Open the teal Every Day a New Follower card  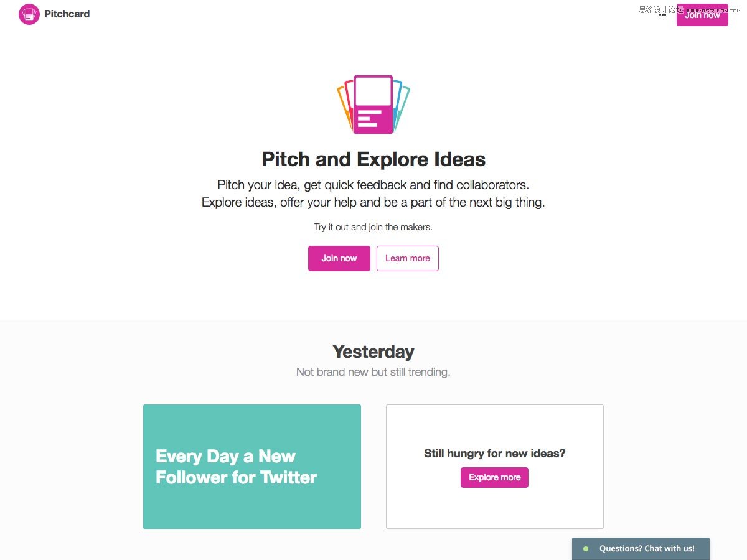(x=252, y=467)
